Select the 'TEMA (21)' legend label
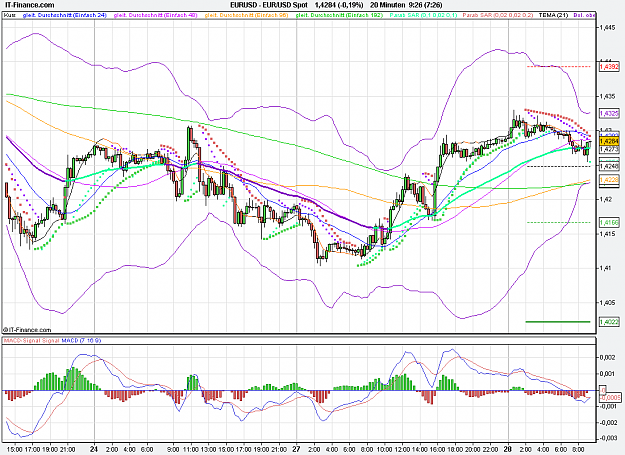The image size is (625, 455). 553,15
